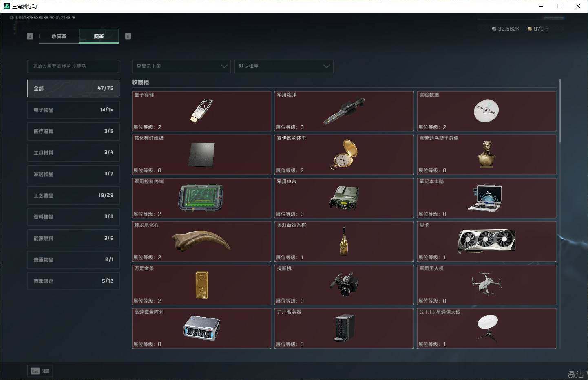
Task: Select the 贵重物品 category
Action: click(73, 260)
